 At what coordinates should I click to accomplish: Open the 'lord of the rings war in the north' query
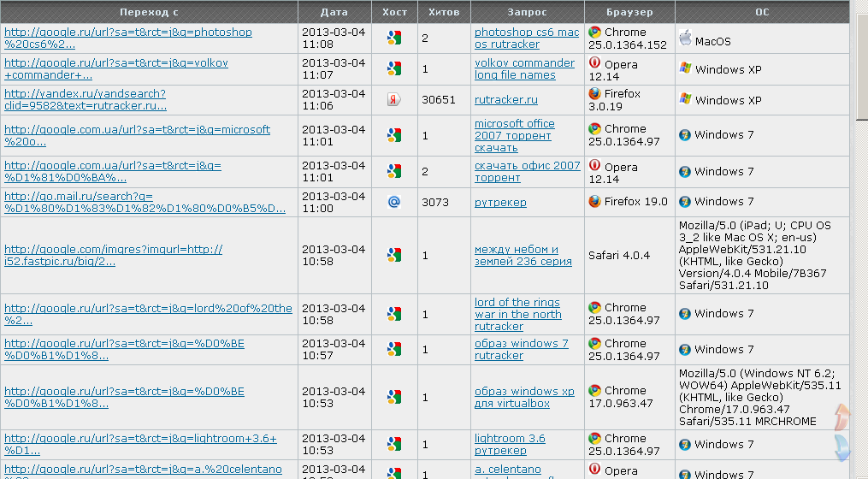click(x=517, y=314)
